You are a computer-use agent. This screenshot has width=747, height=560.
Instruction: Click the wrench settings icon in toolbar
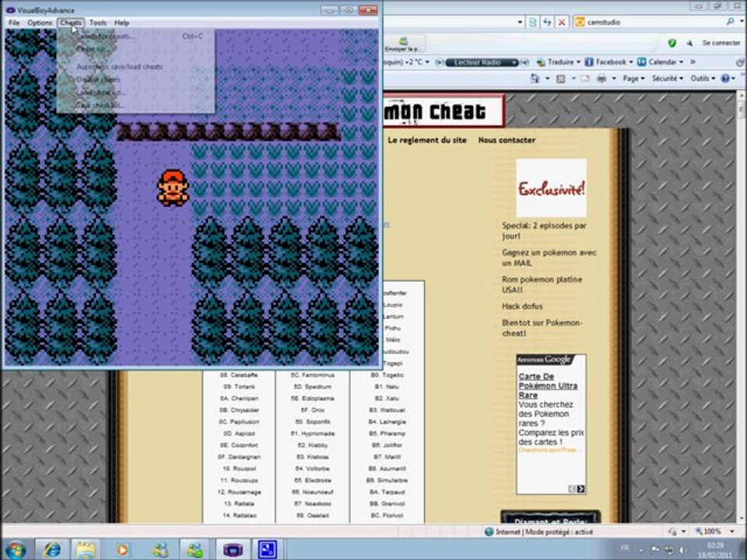coord(689,43)
